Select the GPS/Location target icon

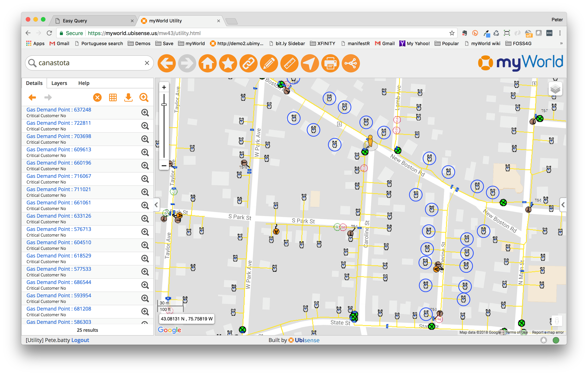click(x=310, y=64)
